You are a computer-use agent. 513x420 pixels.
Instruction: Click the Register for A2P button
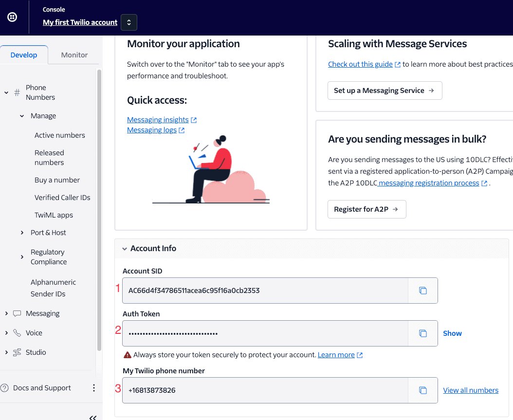click(366, 209)
